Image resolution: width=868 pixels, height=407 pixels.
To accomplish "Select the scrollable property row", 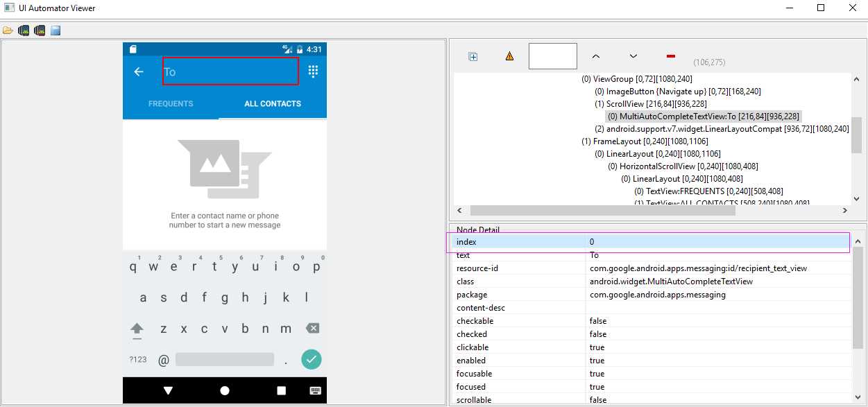I will [x=651, y=399].
